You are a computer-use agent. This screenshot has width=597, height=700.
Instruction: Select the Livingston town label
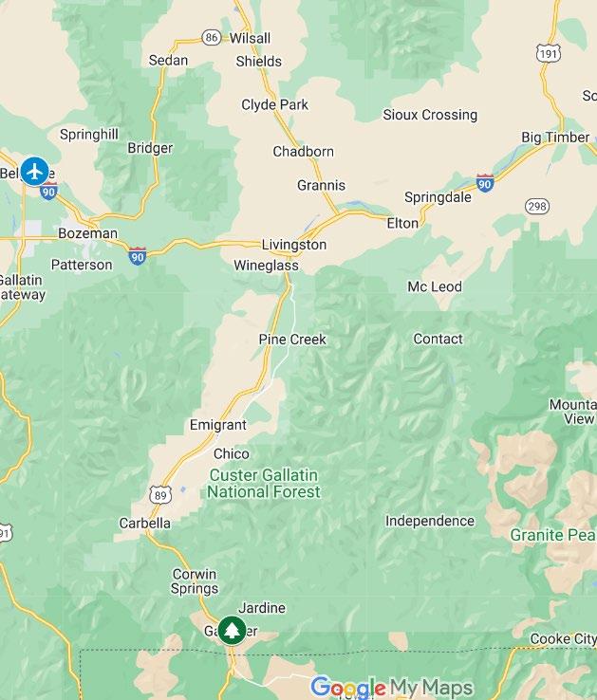(293, 245)
